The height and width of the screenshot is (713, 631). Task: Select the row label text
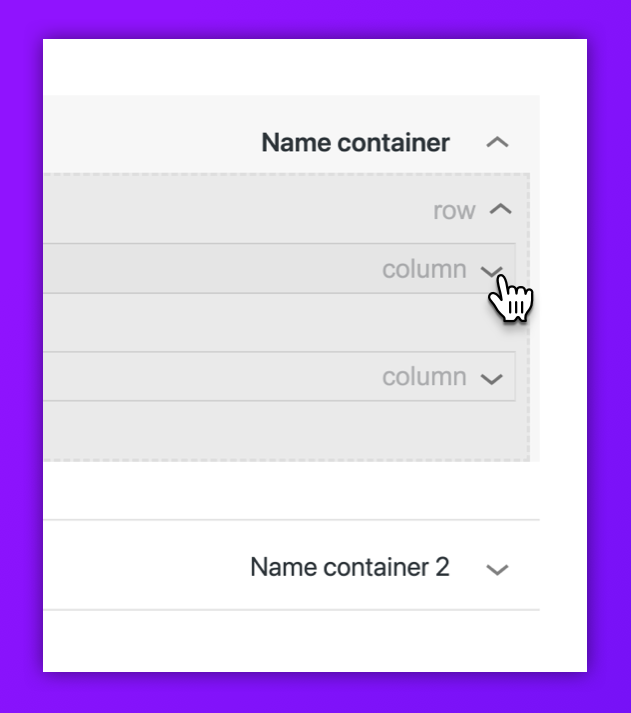[x=454, y=210]
